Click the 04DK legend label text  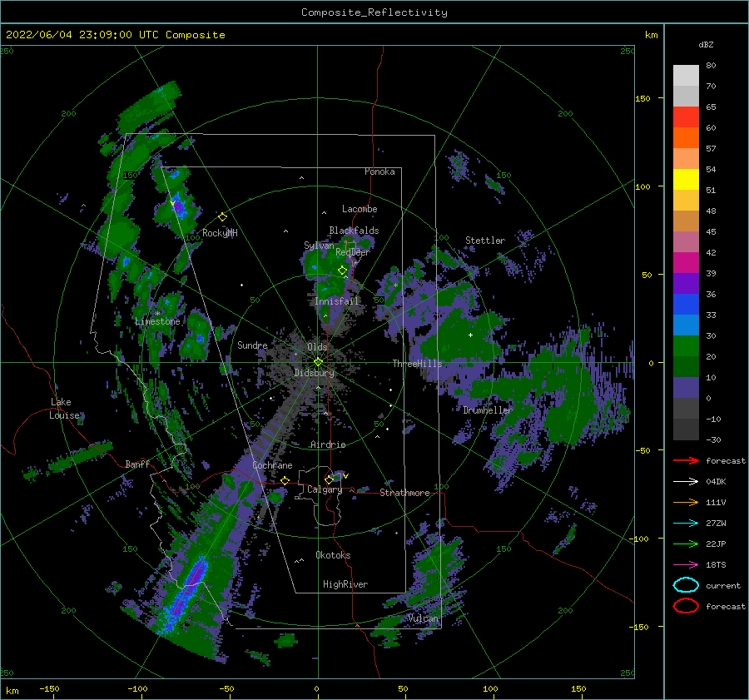click(x=716, y=482)
